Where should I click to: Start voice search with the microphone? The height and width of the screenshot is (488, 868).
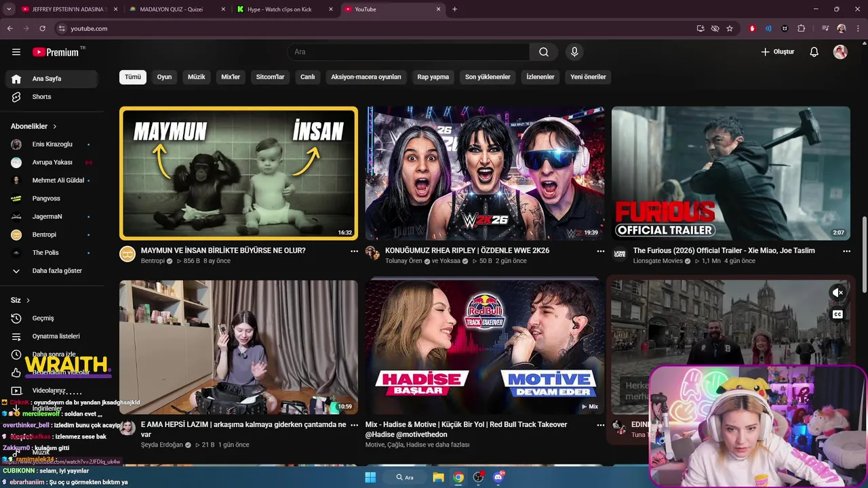[x=574, y=52]
